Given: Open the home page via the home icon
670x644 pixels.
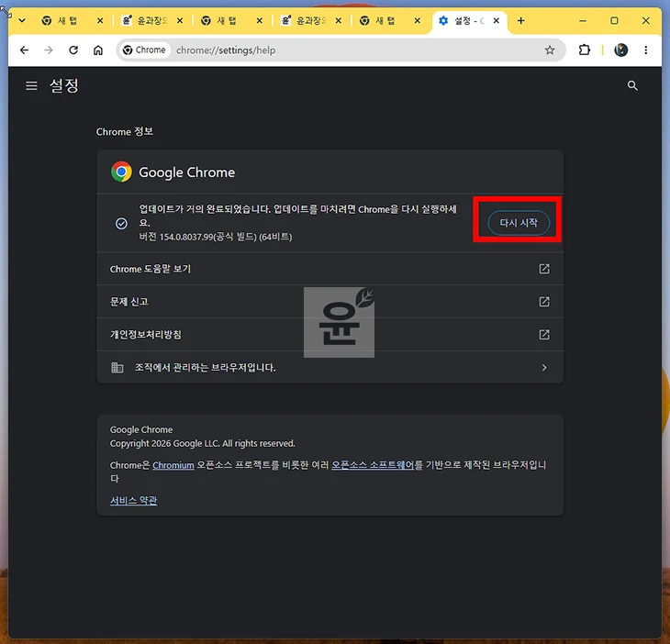Looking at the screenshot, I should tap(98, 50).
